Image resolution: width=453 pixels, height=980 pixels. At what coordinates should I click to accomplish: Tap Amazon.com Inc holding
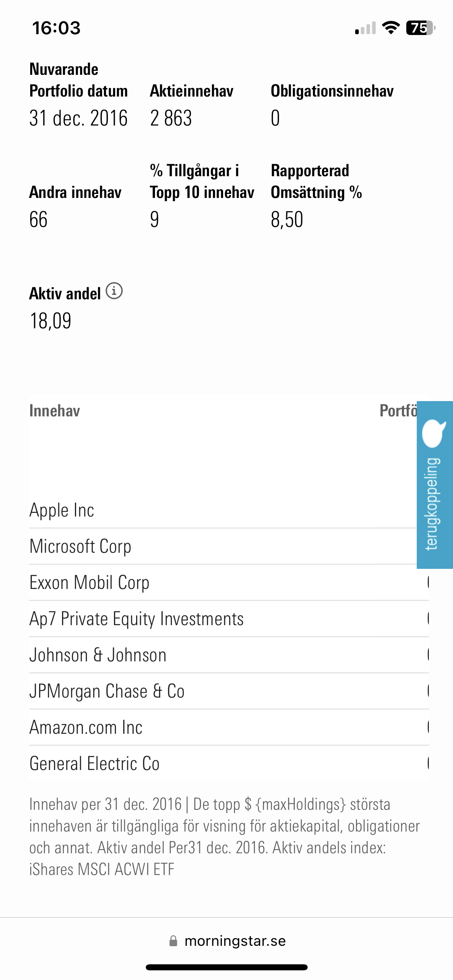[x=86, y=727]
